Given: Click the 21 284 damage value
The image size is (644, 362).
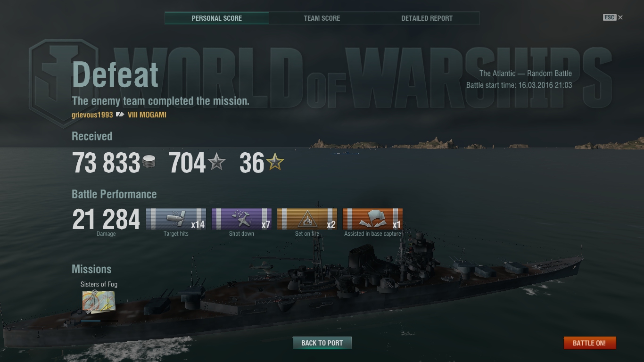Looking at the screenshot, I should point(106,220).
